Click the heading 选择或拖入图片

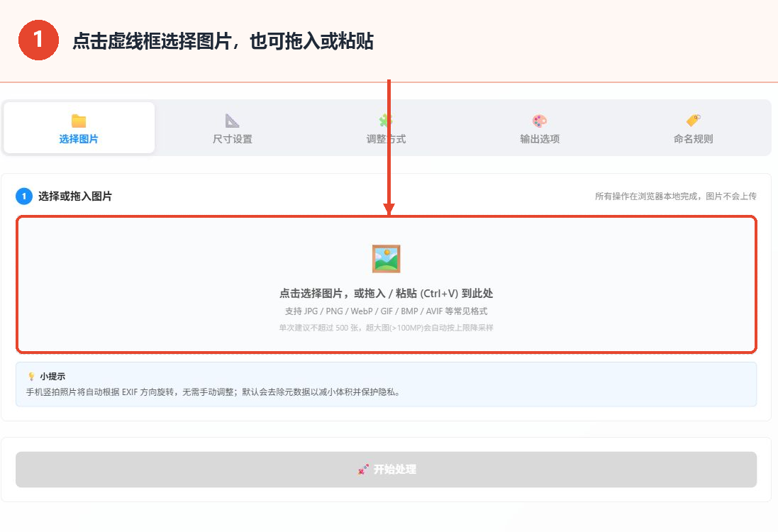75,196
